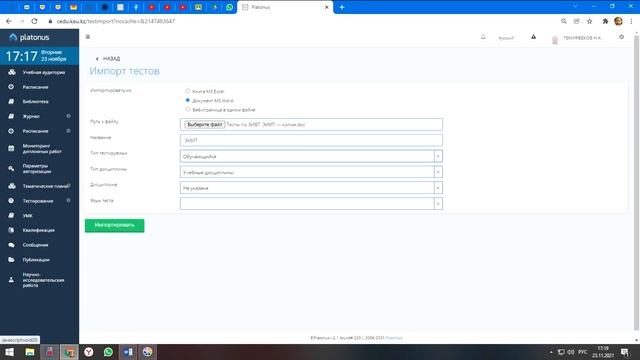Screen dimensions: 640x360
Task: Click the Научно-исследовательская работа sidebar icon
Action: coord(11,280)
